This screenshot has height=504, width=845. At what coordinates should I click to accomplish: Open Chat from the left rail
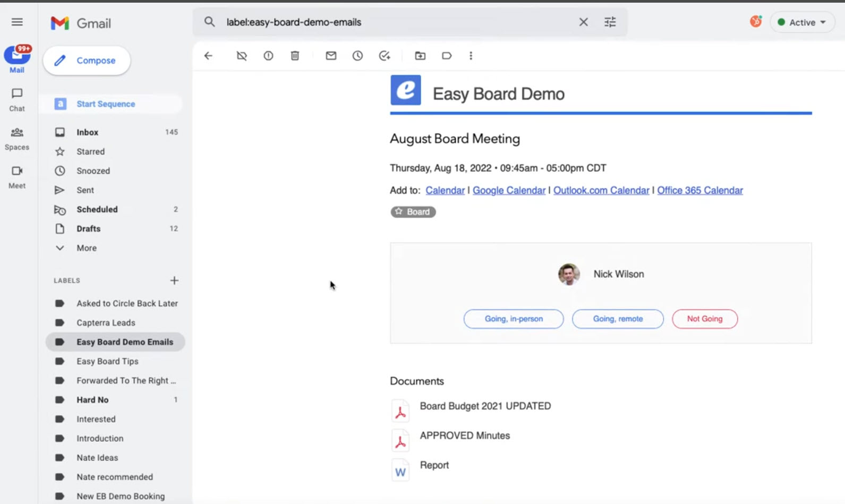17,100
